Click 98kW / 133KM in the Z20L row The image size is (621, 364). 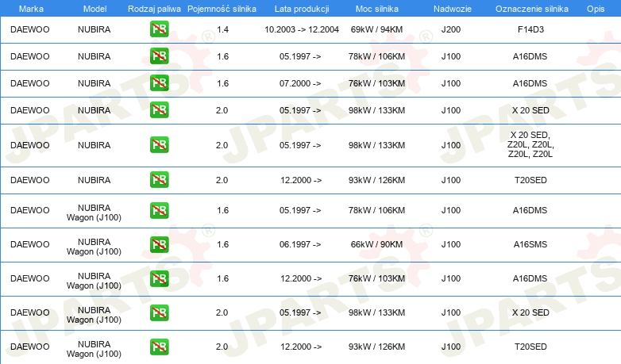376,145
